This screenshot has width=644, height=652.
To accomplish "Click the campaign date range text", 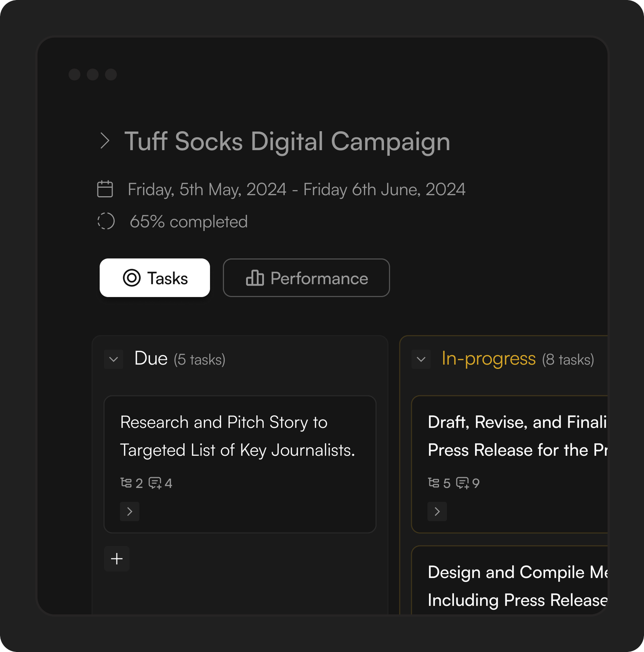I will [x=296, y=189].
